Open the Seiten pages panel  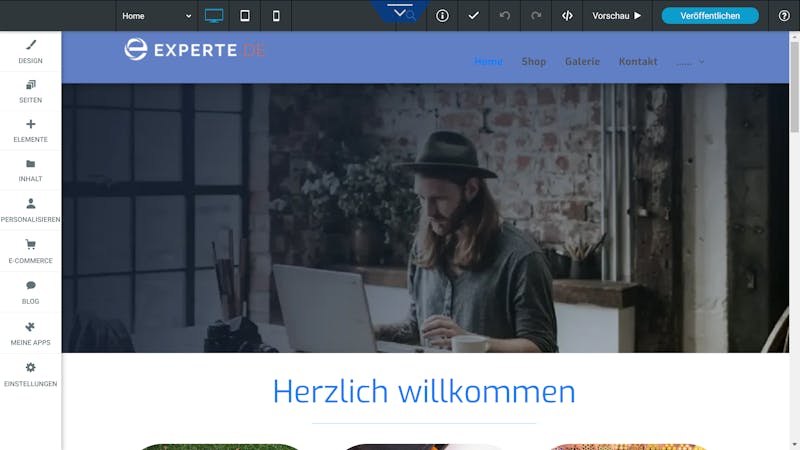[31, 91]
